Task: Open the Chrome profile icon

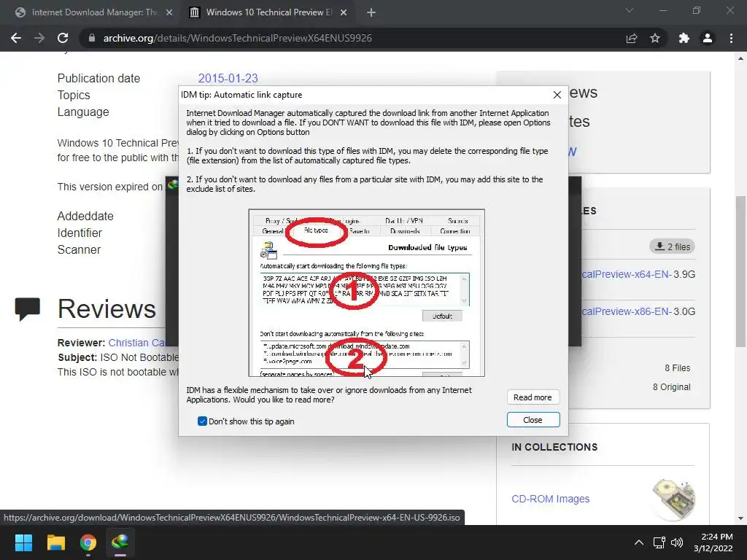Action: [x=708, y=38]
